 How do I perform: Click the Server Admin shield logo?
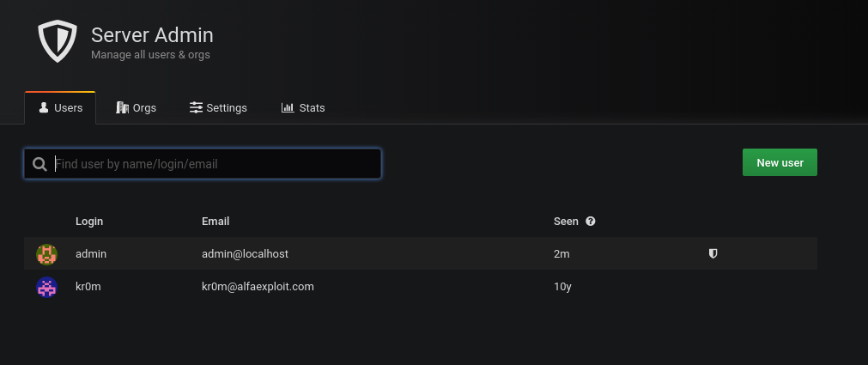pos(58,42)
